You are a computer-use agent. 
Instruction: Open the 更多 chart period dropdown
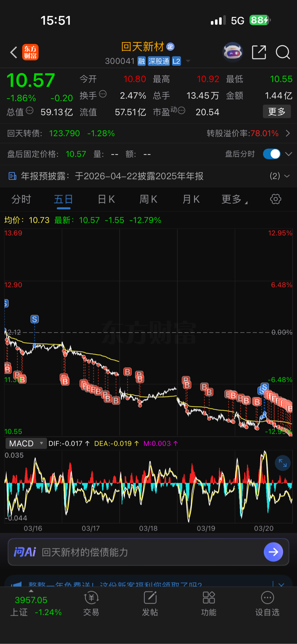[x=234, y=199]
